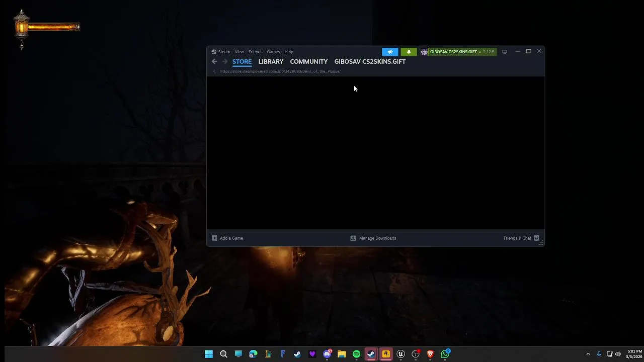Viewport: 644px width, 362px height.
Task: Open the Friends & Chat label
Action: [x=517, y=238]
